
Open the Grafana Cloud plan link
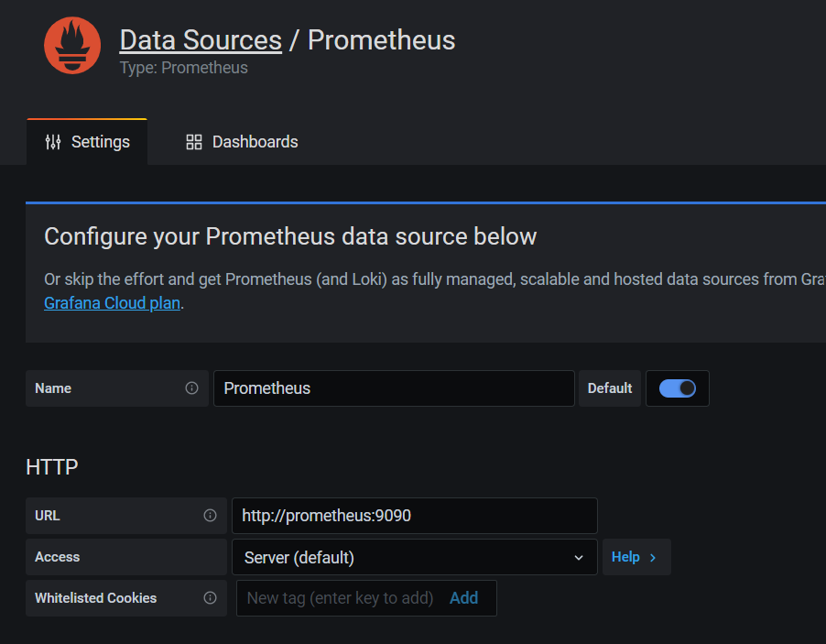[112, 302]
